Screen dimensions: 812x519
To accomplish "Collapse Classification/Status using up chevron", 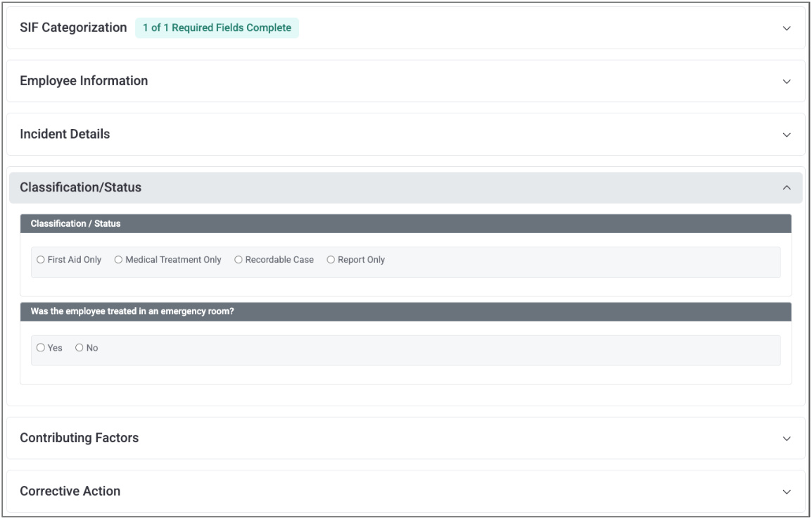I will 787,188.
